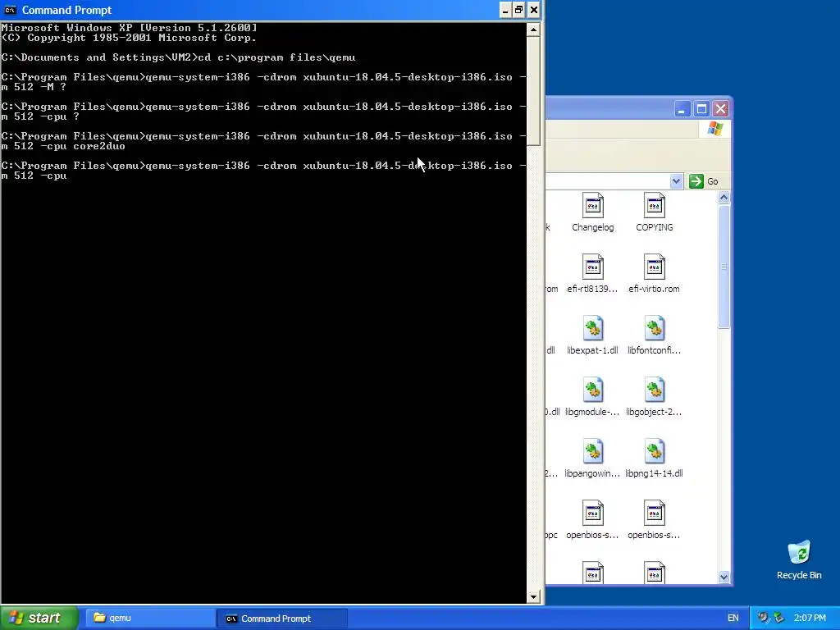
Task: Open the Changelog file icon
Action: pos(592,206)
